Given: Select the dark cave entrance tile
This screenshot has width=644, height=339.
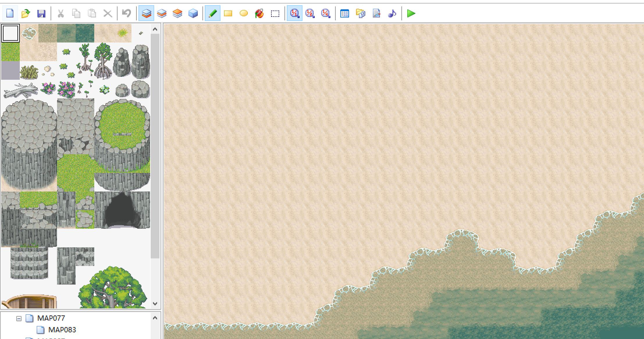Looking at the screenshot, I should click(122, 210).
